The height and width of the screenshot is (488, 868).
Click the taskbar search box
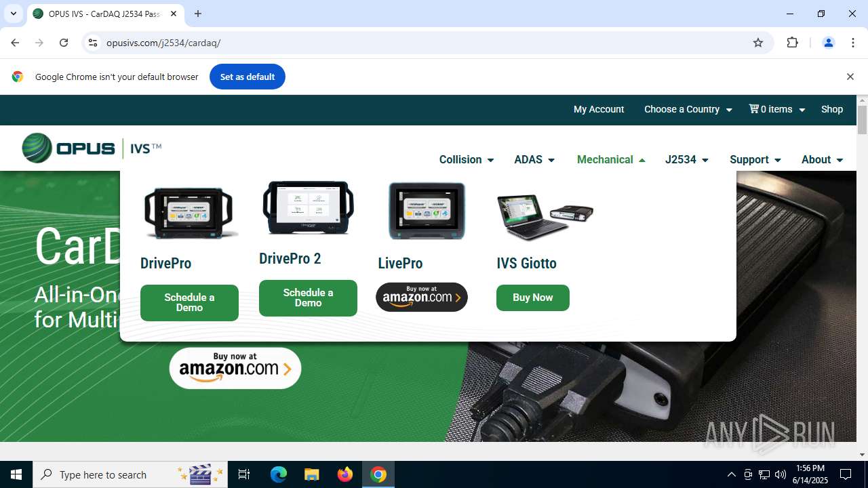pos(132,474)
